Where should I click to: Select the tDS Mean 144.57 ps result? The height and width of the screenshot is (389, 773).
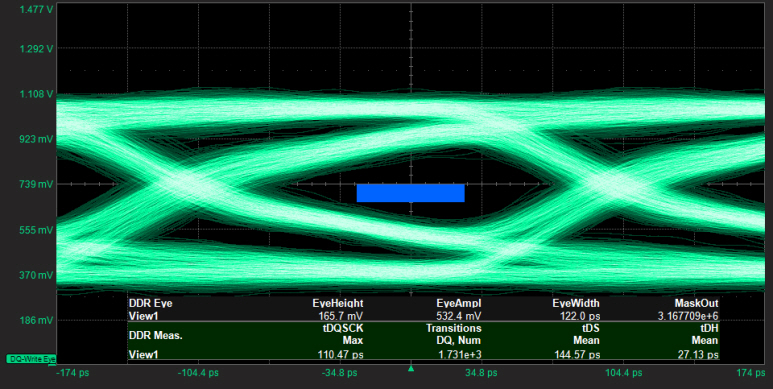click(x=577, y=354)
